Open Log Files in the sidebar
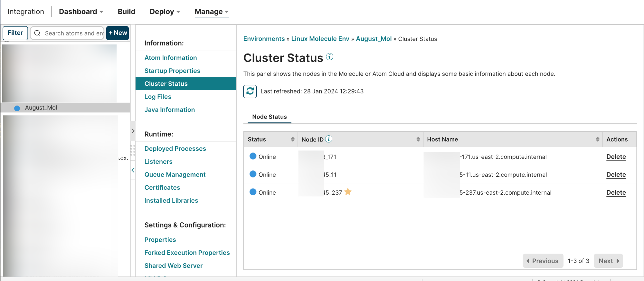The height and width of the screenshot is (281, 644). click(157, 97)
